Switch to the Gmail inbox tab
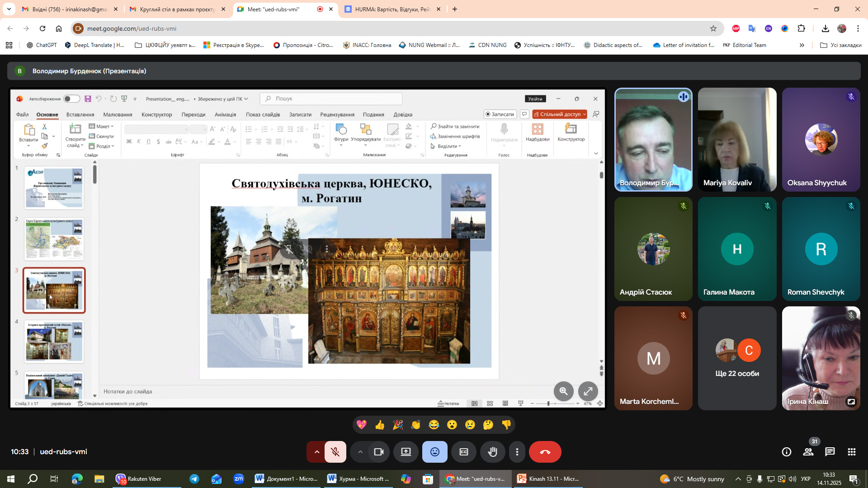This screenshot has height=488, width=868. (69, 9)
